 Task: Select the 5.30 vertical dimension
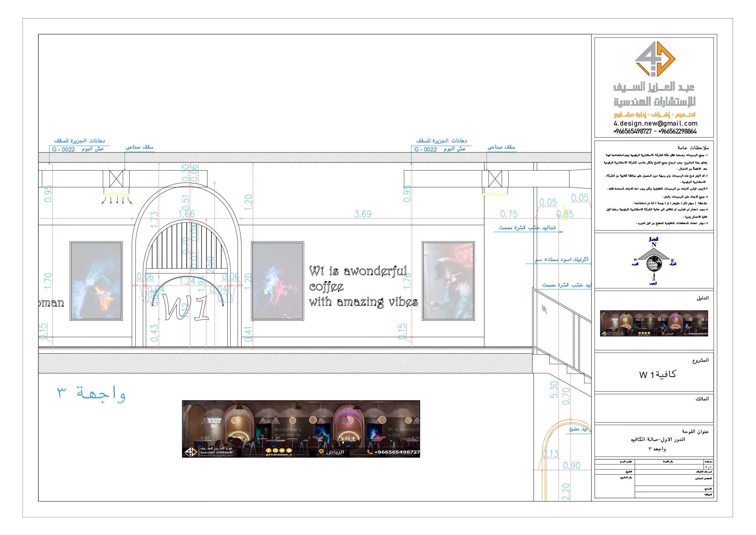click(x=554, y=390)
